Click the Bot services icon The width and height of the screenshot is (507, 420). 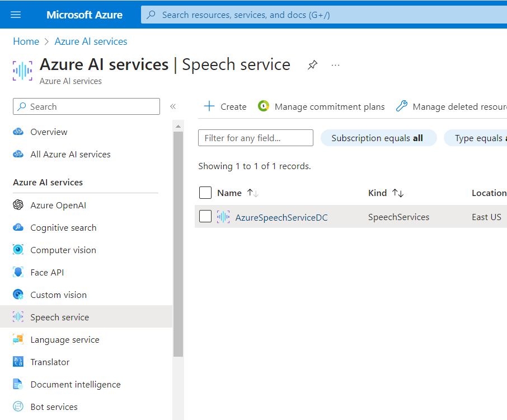click(18, 407)
